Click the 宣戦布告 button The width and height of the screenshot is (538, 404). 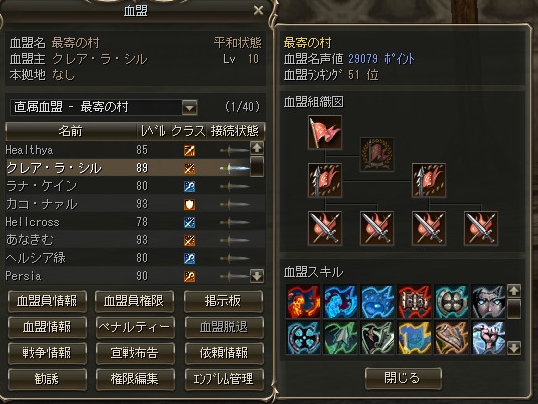click(135, 353)
